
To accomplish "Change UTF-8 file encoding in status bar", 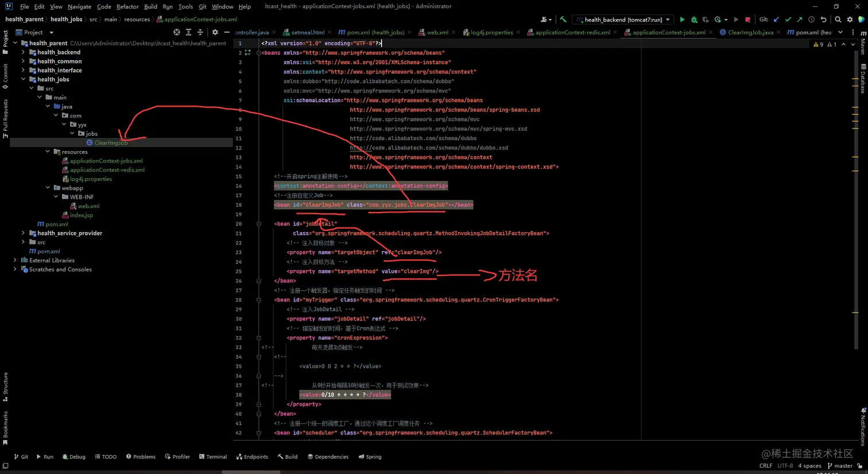I will [785, 466].
